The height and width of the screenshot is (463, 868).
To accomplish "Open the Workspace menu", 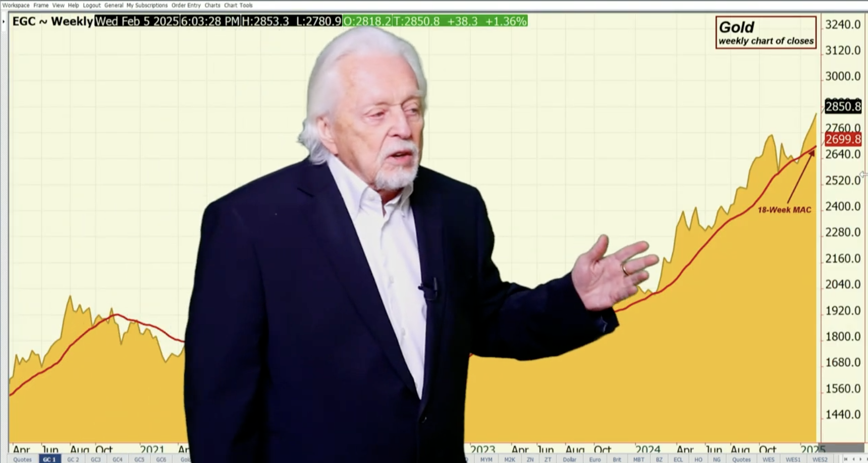I will (x=16, y=5).
